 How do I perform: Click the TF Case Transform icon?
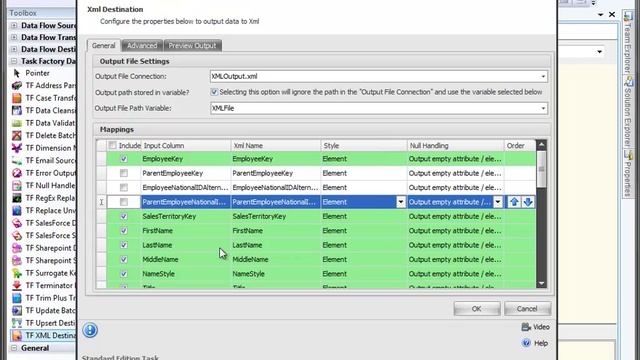(17, 98)
